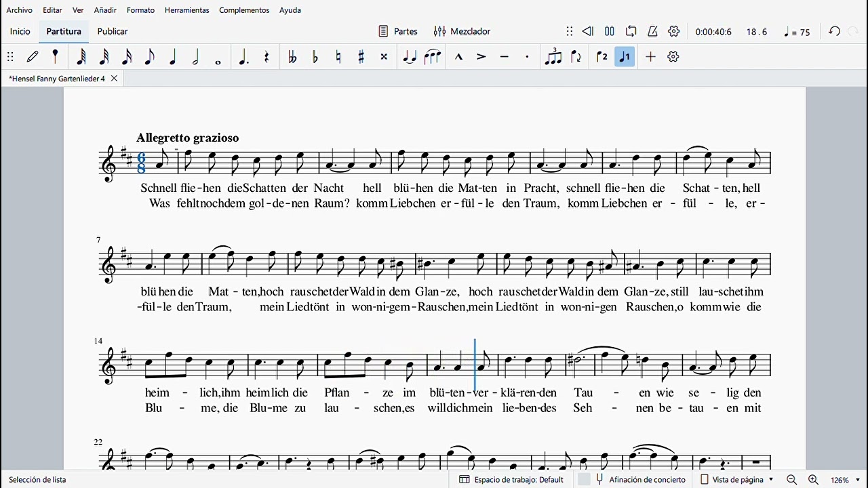868x488 pixels.
Task: Click the tempo value 75
Action: pyautogui.click(x=797, y=32)
